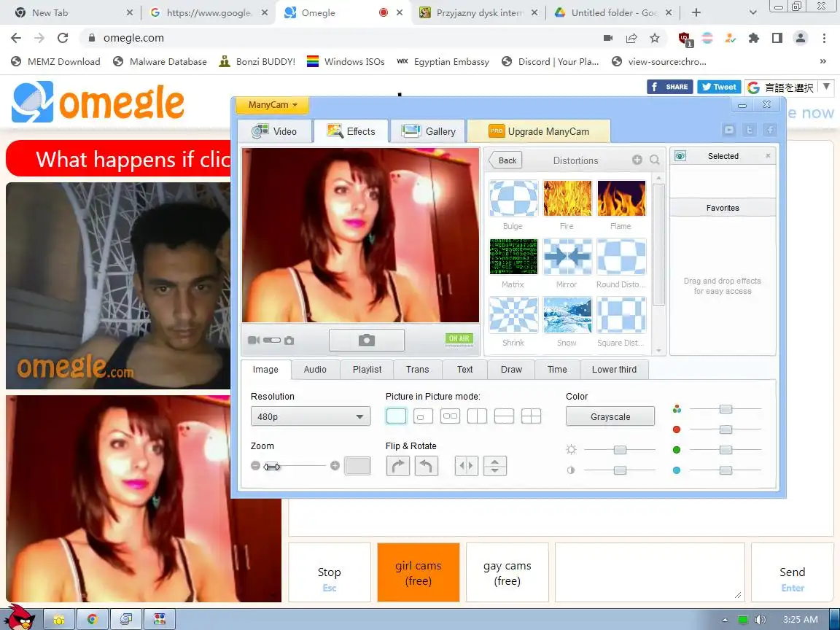Take a snapshot with the camera button
Viewport: 840px width, 630px height.
coord(367,340)
